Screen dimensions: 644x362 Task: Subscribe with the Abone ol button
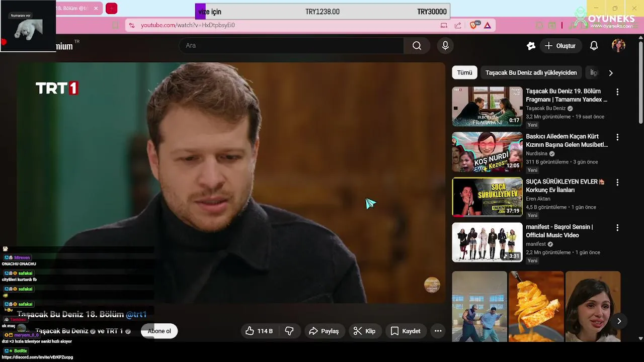click(x=159, y=331)
